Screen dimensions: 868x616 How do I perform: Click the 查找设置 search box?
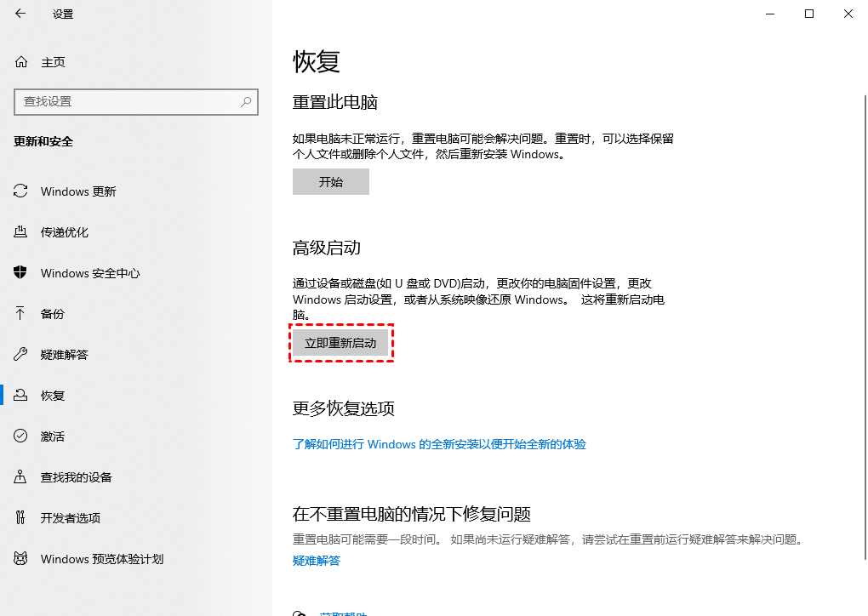tap(136, 102)
